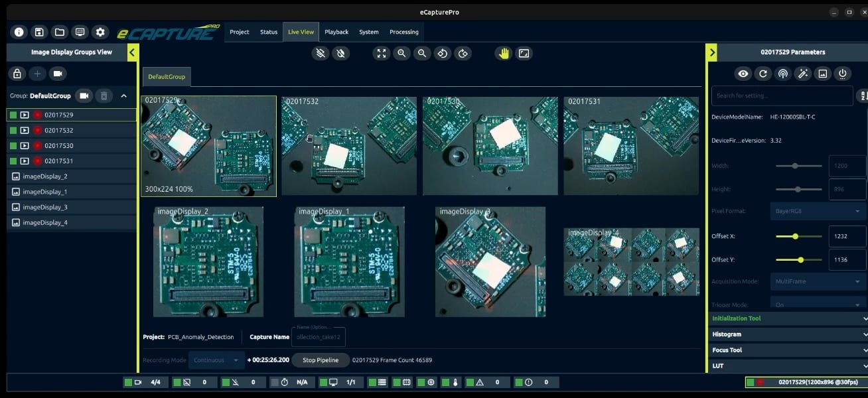The height and width of the screenshot is (398, 868).
Task: Select the DefaultGroup display tab
Action: click(167, 77)
